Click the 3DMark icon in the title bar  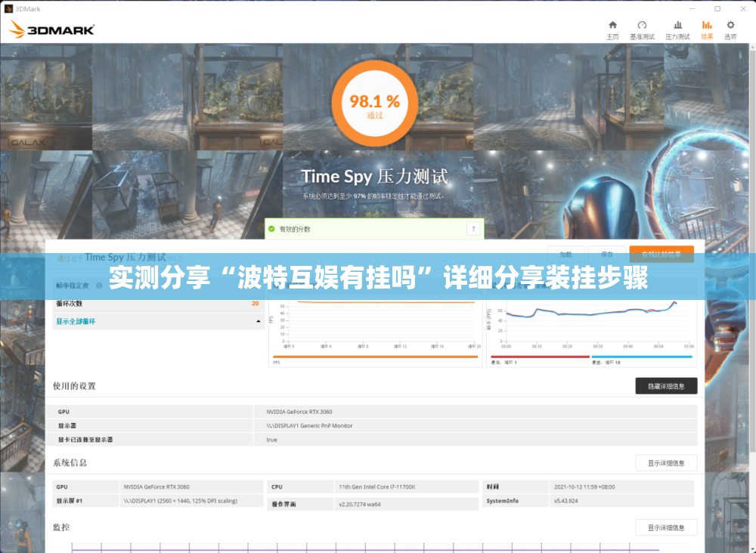8,8
